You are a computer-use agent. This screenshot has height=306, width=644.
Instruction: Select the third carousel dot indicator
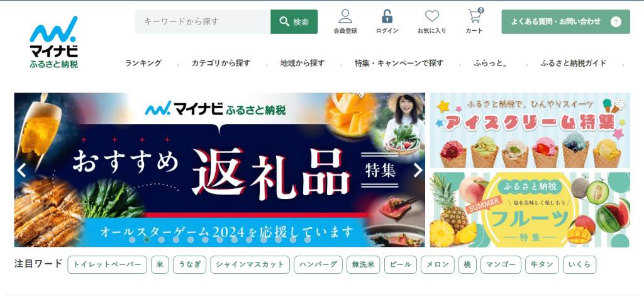[162, 240]
